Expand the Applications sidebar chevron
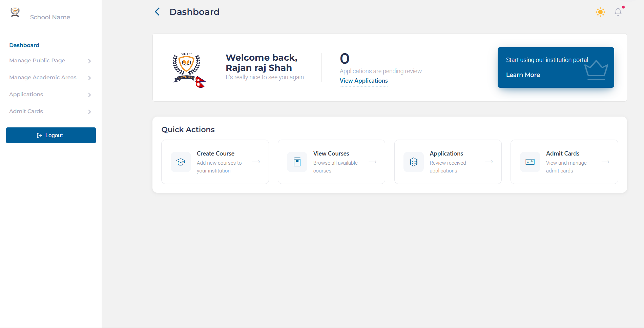 (89, 95)
